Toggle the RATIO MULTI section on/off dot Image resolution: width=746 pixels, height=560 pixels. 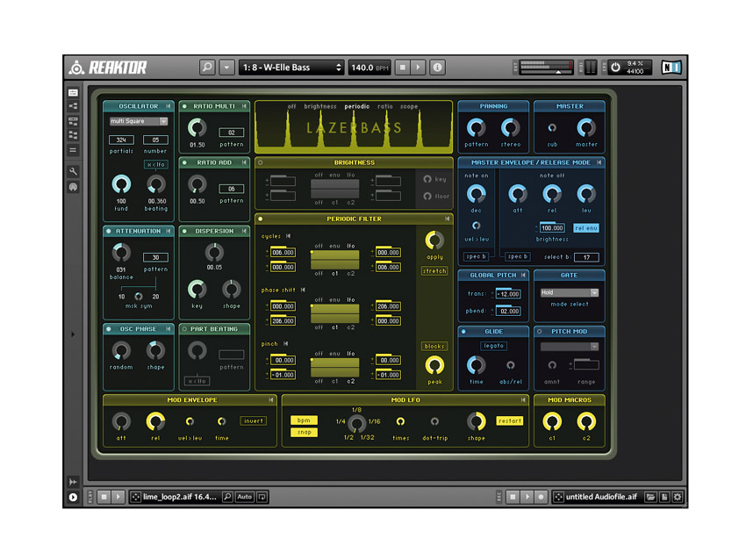point(184,106)
